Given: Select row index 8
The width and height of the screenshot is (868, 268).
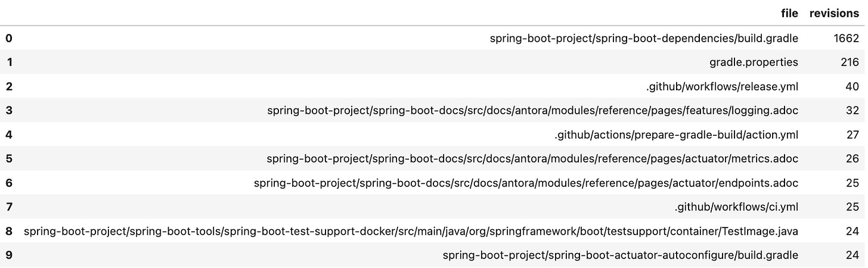Looking at the screenshot, I should (x=9, y=231).
